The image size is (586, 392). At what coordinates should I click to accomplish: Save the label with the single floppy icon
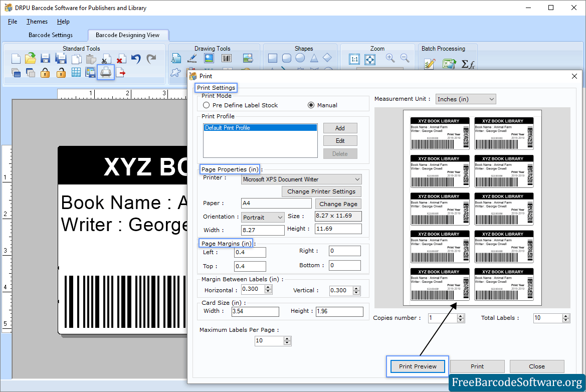click(45, 58)
